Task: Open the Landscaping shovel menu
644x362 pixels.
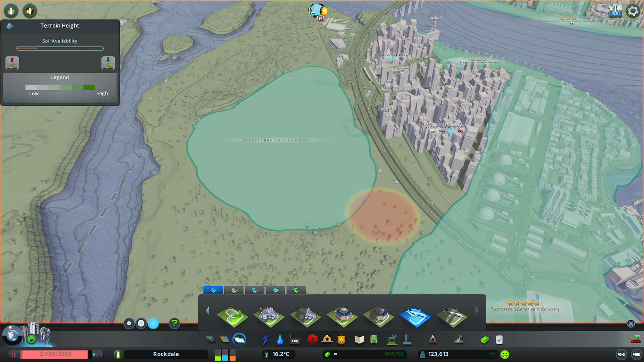Action: coord(459,340)
